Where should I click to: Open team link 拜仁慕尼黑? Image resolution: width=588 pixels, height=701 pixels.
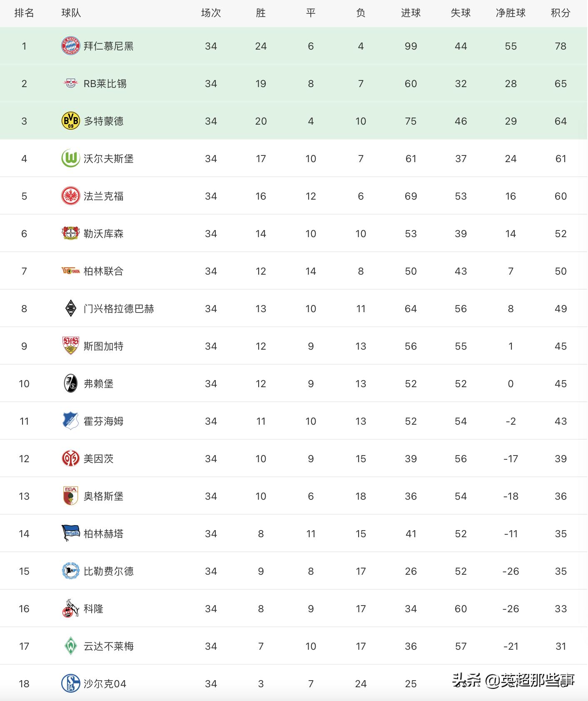click(109, 46)
